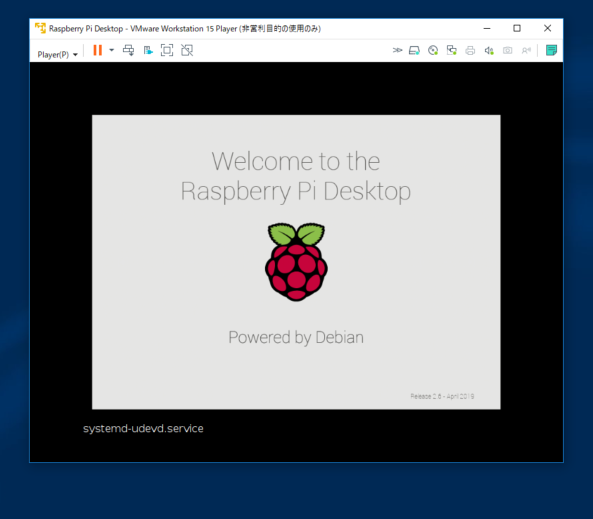
Task: Open the green message log icon
Action: click(551, 50)
